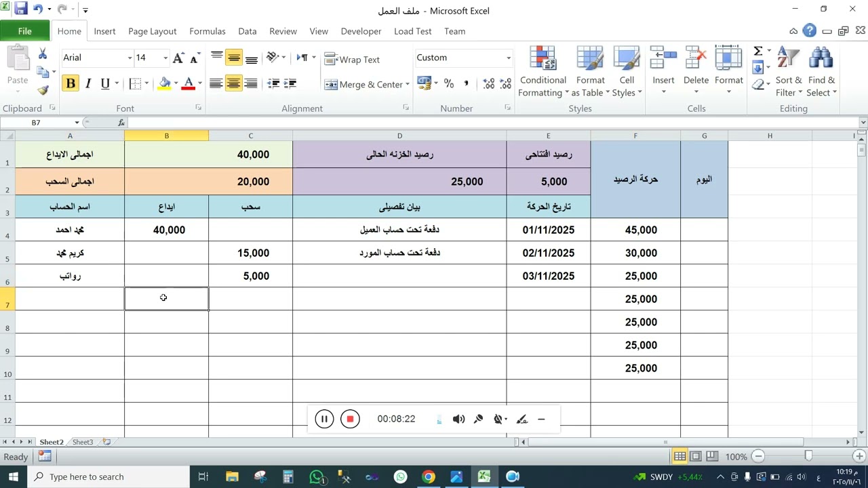
Task: Click Increase Decimal icon
Action: [x=488, y=83]
